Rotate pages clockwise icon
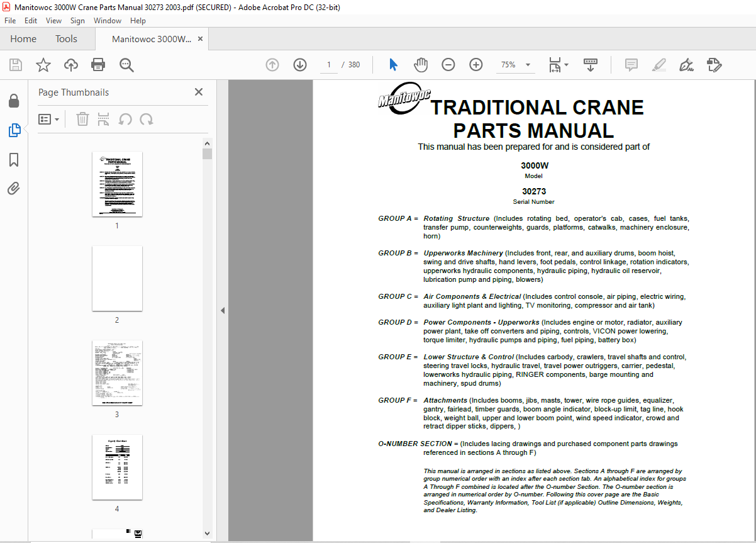 pos(147,119)
